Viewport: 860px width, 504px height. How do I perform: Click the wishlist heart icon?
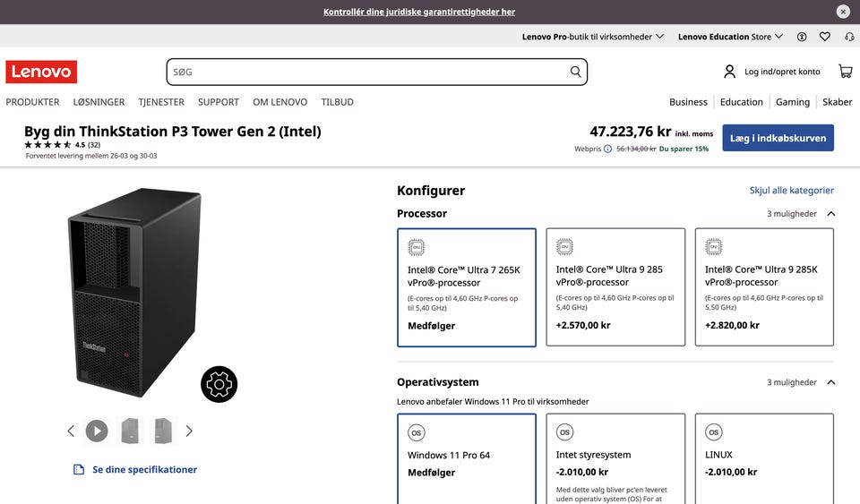tap(824, 37)
